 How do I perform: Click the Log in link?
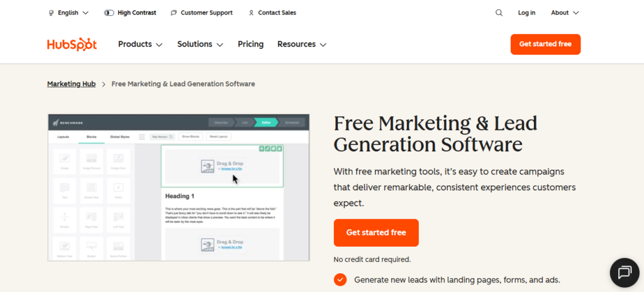(526, 13)
